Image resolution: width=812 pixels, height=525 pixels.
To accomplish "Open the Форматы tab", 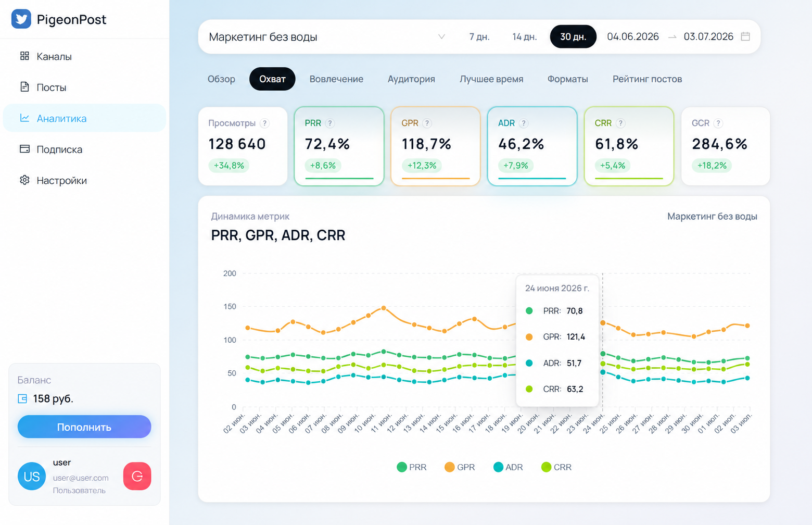I will coord(567,79).
